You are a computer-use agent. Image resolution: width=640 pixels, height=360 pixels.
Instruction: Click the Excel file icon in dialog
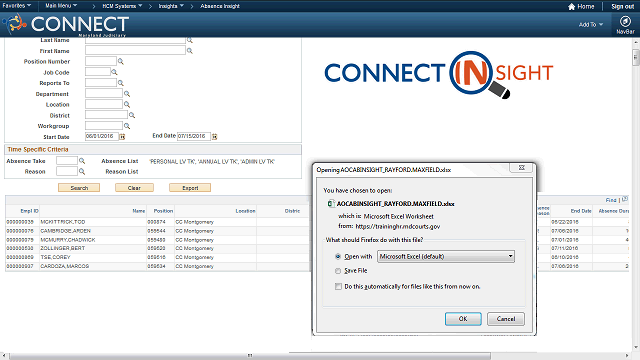(x=331, y=204)
